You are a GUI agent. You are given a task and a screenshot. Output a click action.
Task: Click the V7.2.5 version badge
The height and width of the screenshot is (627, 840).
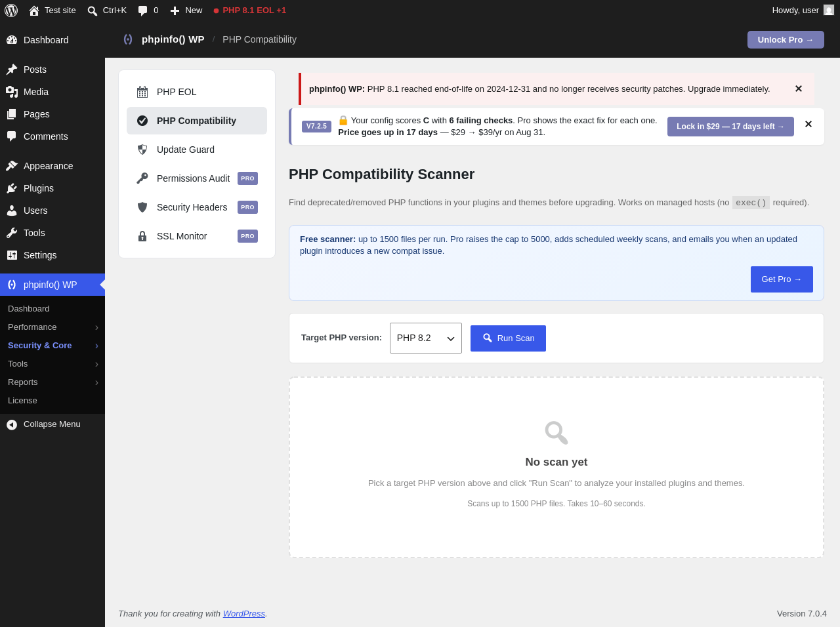[316, 127]
